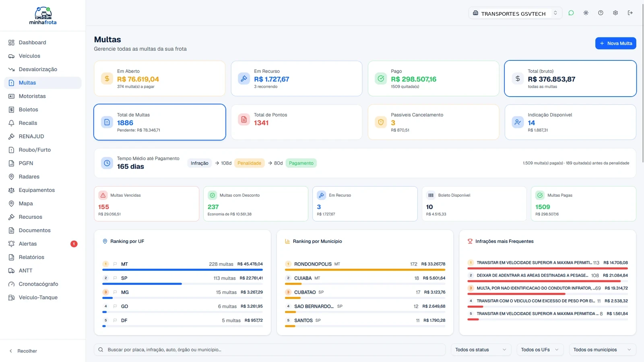Open Veículos in the sidebar
Image resolution: width=644 pixels, height=362 pixels.
(43, 56)
